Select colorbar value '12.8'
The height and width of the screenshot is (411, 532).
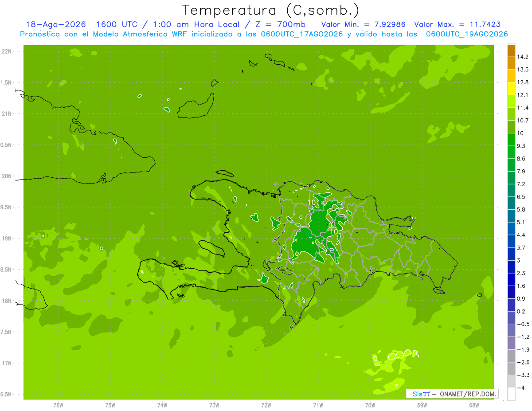tap(523, 82)
